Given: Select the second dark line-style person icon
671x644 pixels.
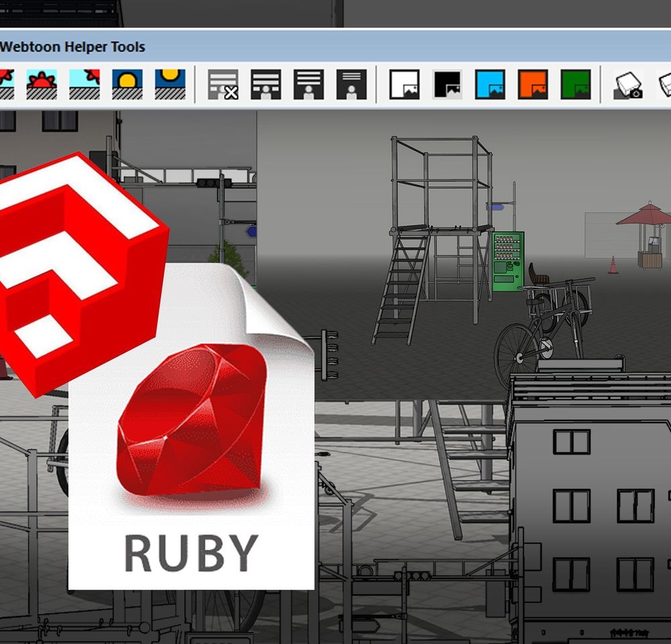Looking at the screenshot, I should click(309, 85).
